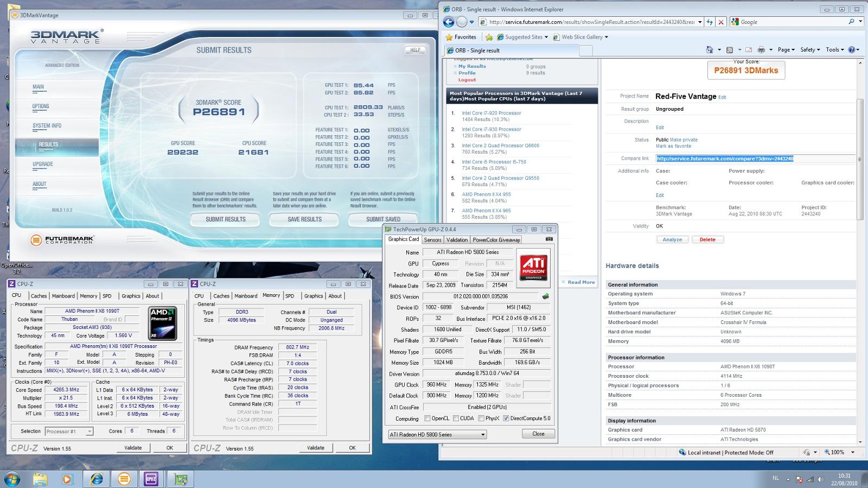Click the Read Mail icon in IE
This screenshot has width=868, height=488.
pos(749,49)
